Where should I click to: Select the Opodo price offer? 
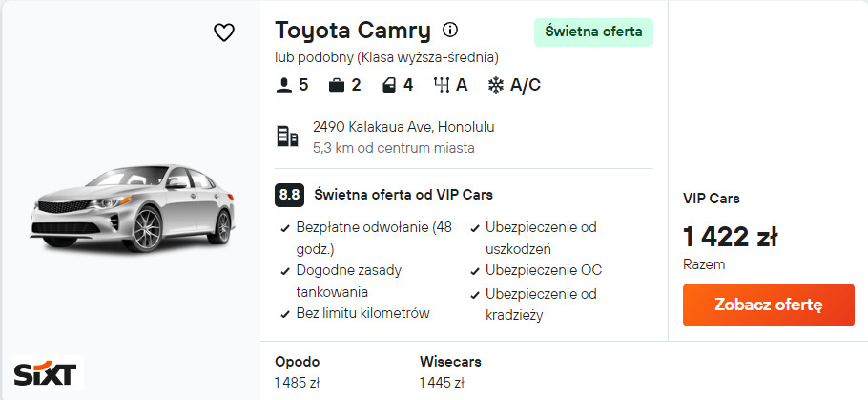pyautogui.click(x=298, y=372)
